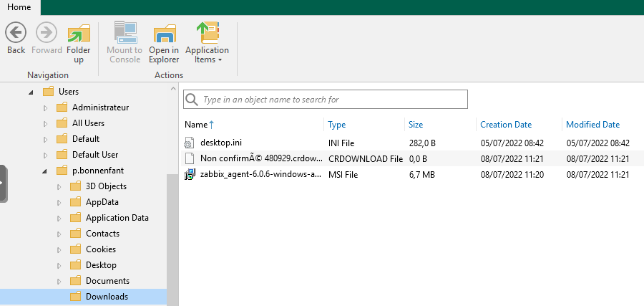The image size is (644, 306).
Task: Sort files by Creation Date column
Action: click(506, 125)
